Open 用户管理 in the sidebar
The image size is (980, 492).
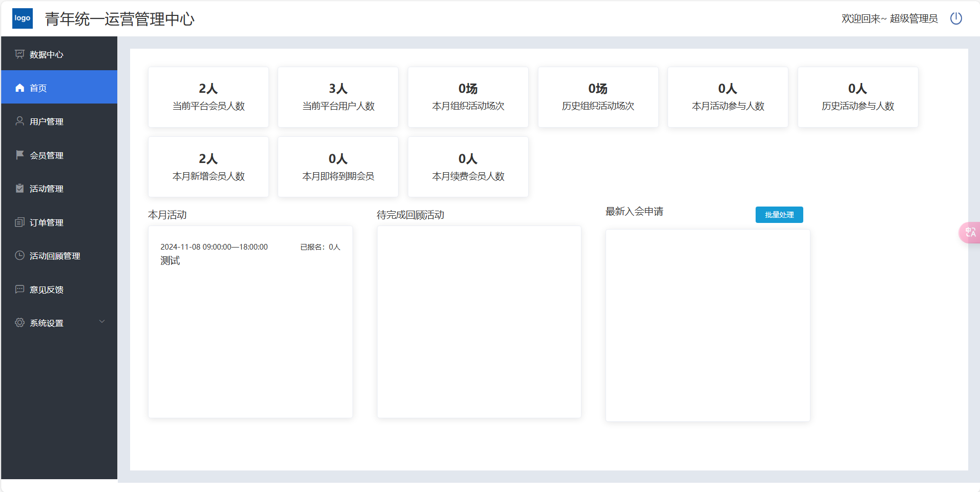(x=59, y=121)
